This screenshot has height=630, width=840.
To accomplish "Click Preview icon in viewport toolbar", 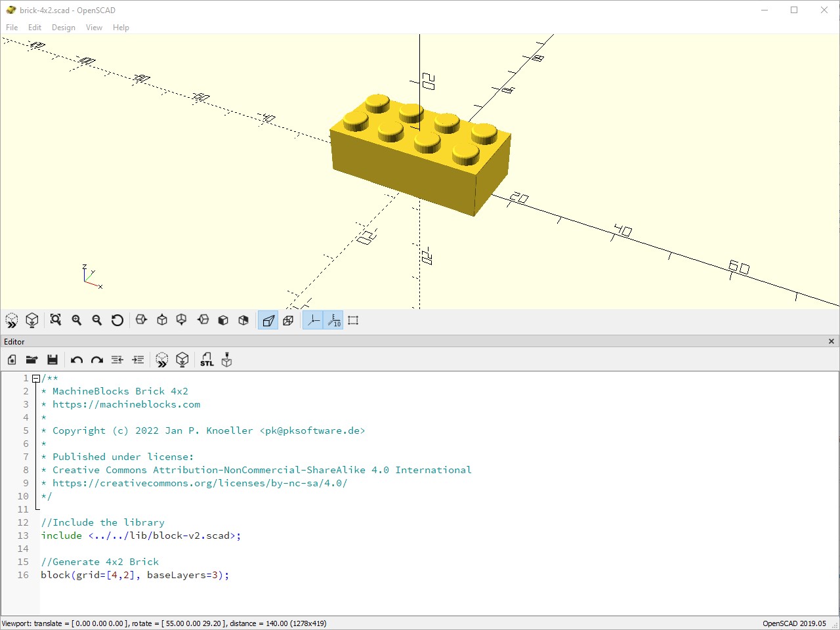I will click(x=12, y=320).
